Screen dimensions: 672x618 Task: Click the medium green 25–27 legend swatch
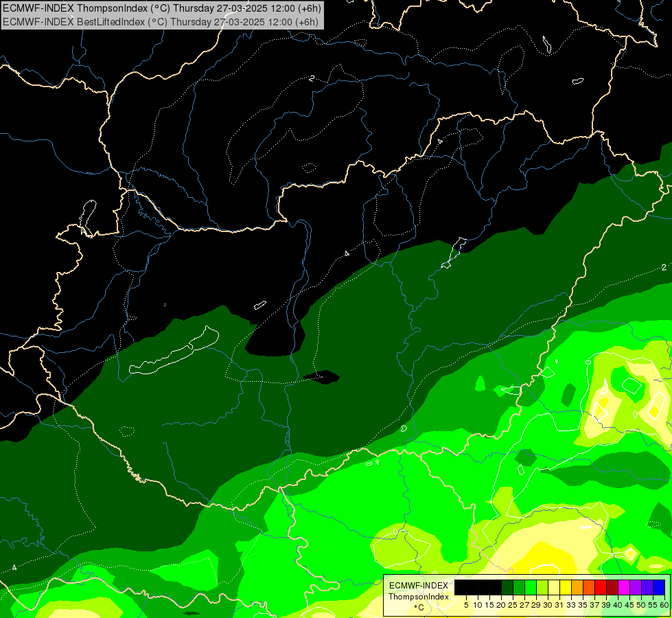518,587
